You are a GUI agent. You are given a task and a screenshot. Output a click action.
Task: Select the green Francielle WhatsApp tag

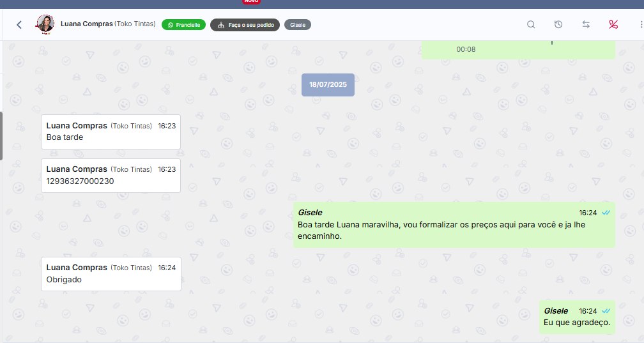tap(183, 25)
